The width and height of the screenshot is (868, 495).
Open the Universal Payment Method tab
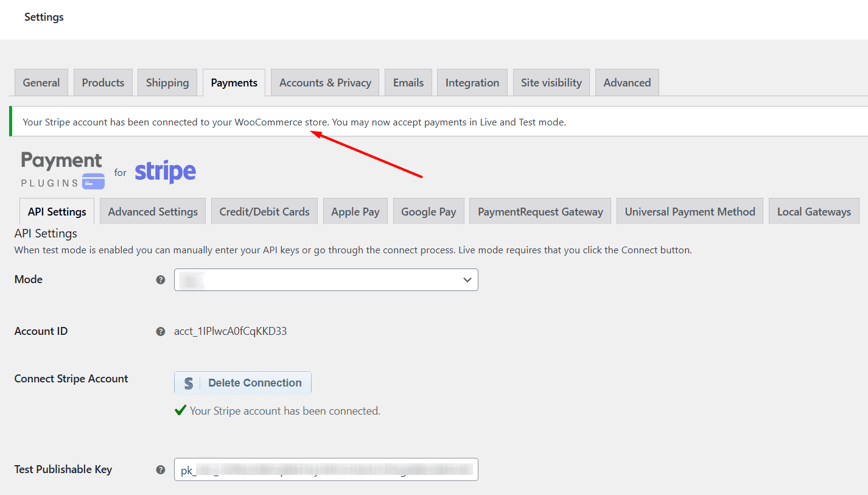click(690, 211)
